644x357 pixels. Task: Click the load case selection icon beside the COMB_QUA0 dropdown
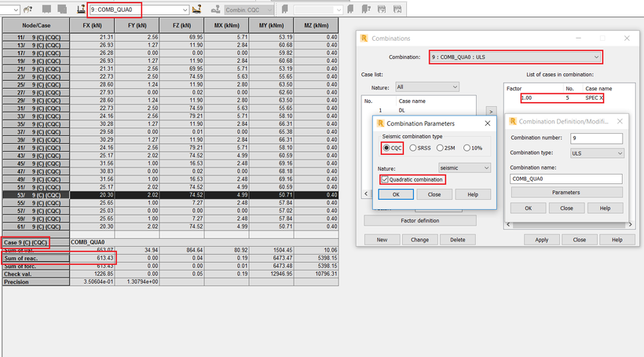click(81, 9)
